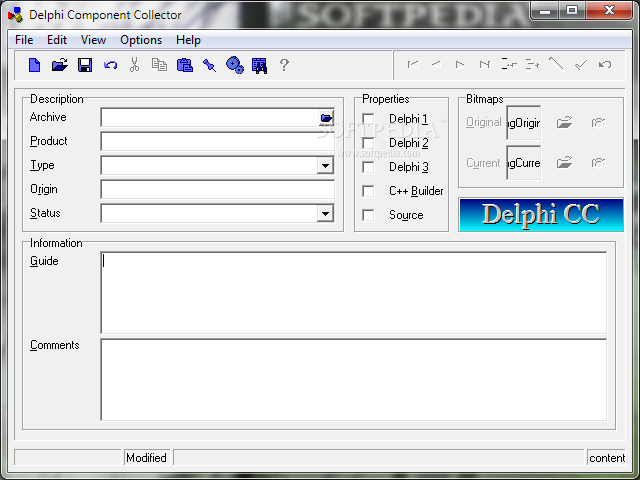Tick the C++ Builder checkbox

[x=368, y=191]
